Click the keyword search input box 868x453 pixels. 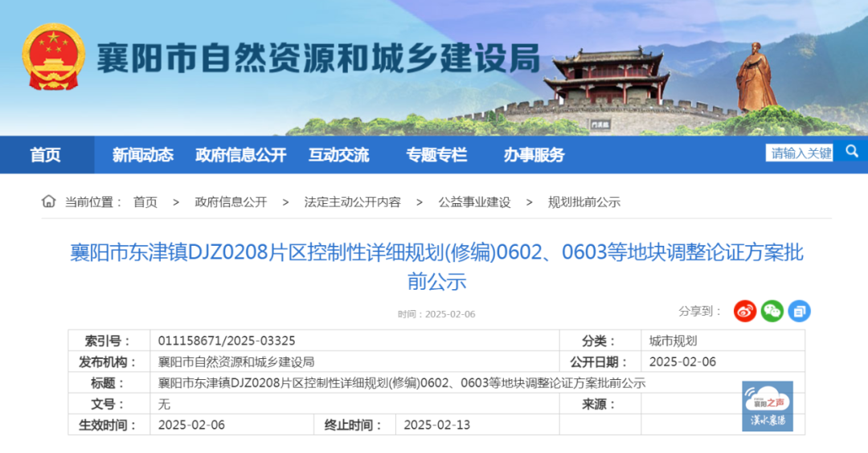tap(800, 153)
